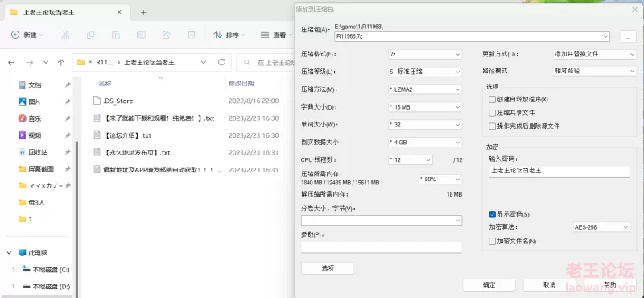This screenshot has width=644, height=298.
Task: Open the 更新方式 dropdown showing 添加并替换文件
Action: click(x=594, y=54)
